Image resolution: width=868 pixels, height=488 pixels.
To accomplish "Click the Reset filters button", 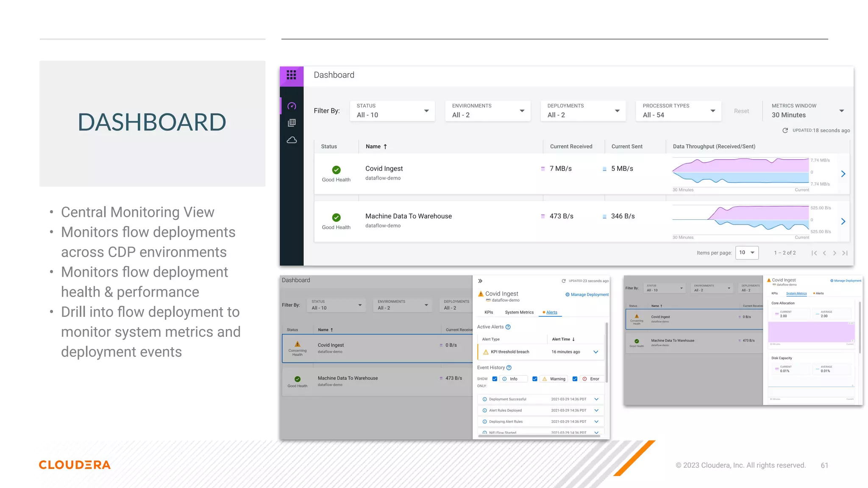I will (741, 111).
